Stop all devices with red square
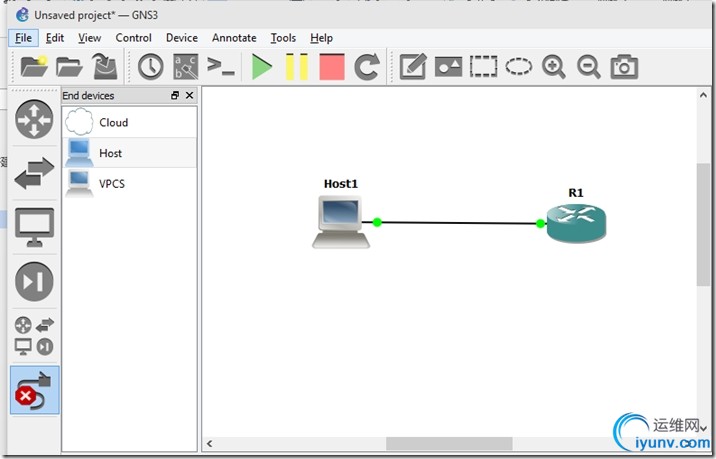The width and height of the screenshot is (716, 459). click(x=332, y=67)
